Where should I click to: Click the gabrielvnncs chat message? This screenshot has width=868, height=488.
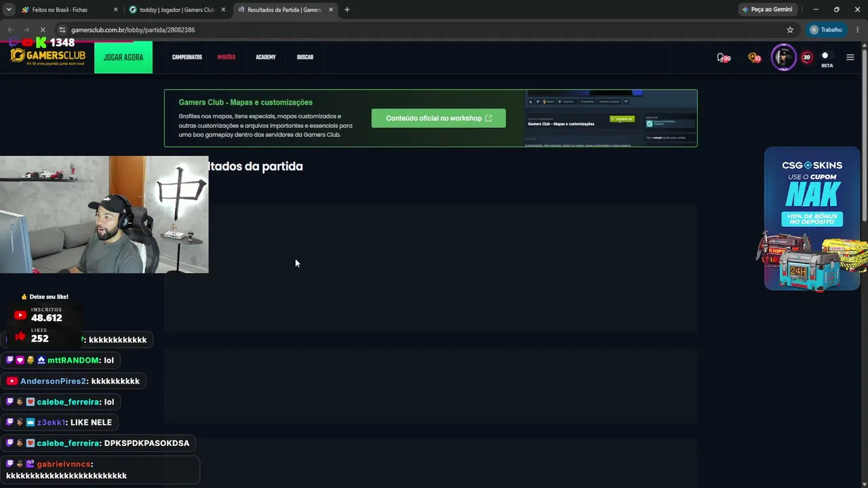[x=100, y=470]
